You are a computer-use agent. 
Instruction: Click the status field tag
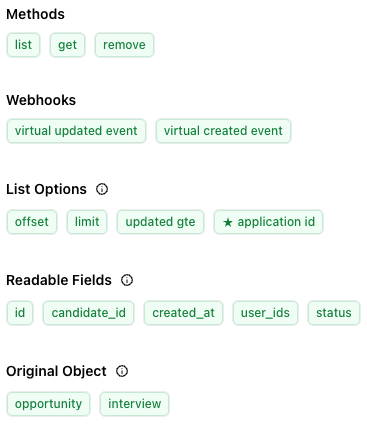pyautogui.click(x=334, y=313)
